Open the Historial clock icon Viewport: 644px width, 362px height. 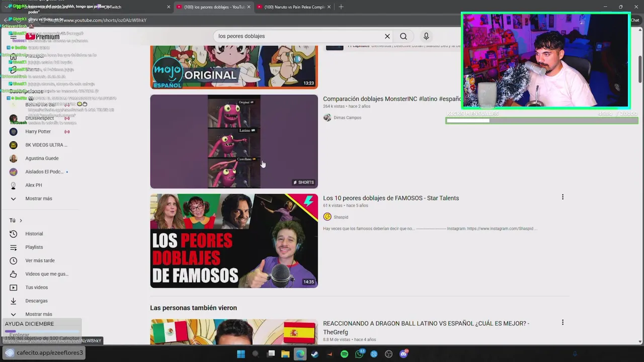[x=14, y=234]
